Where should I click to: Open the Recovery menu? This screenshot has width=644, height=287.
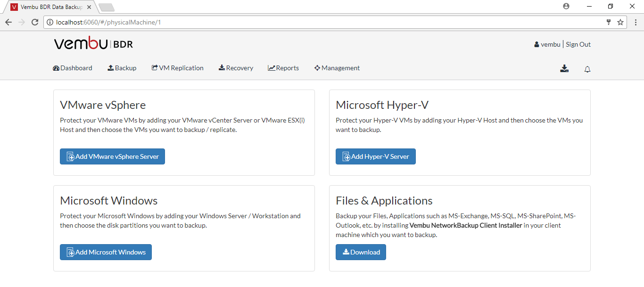coord(236,68)
